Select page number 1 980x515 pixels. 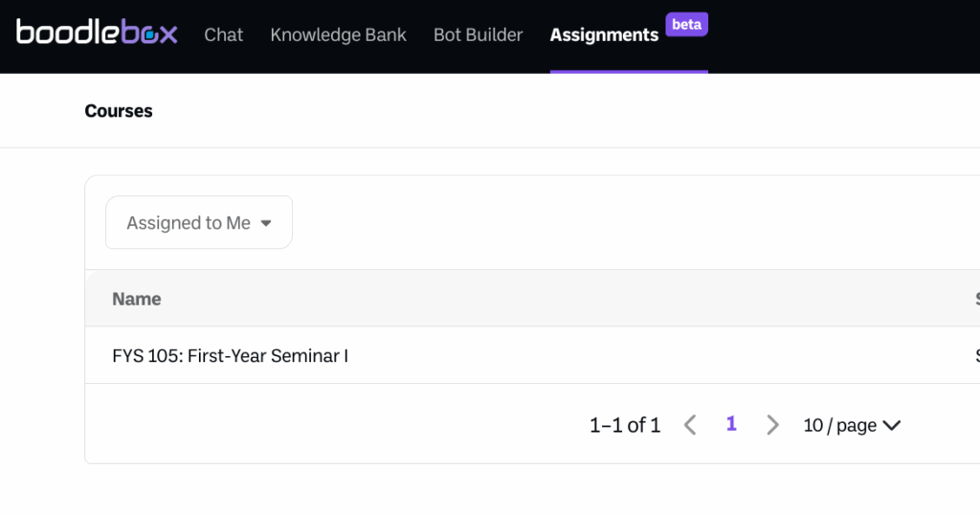(731, 424)
